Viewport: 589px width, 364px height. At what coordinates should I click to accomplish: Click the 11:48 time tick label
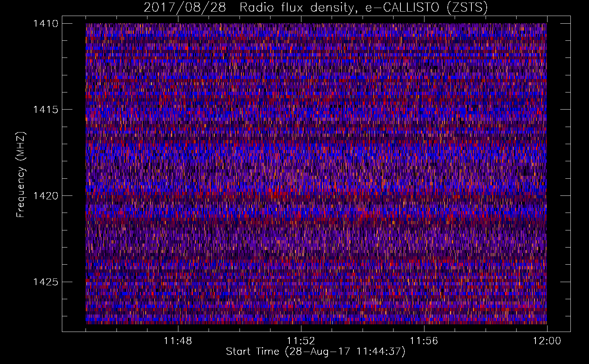(x=178, y=341)
